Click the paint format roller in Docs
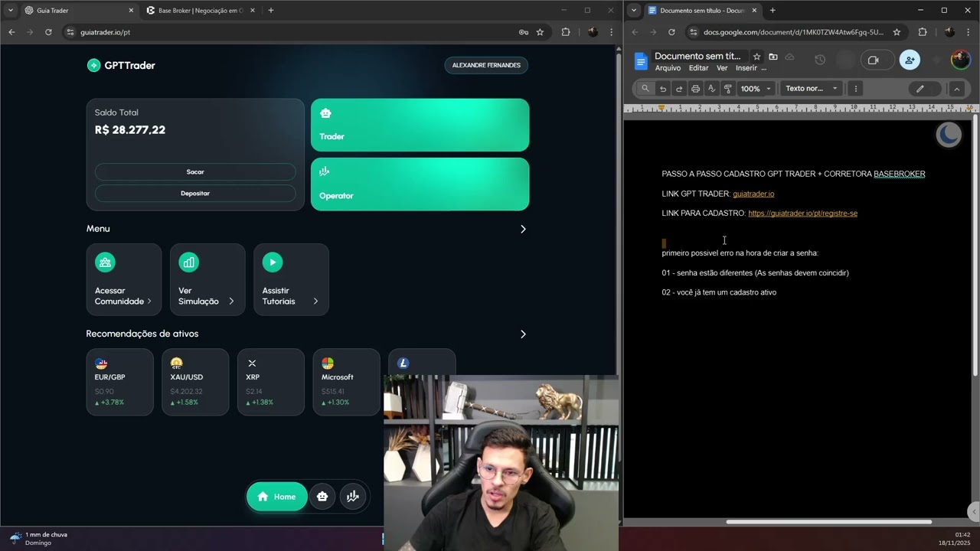The height and width of the screenshot is (551, 980). (727, 89)
